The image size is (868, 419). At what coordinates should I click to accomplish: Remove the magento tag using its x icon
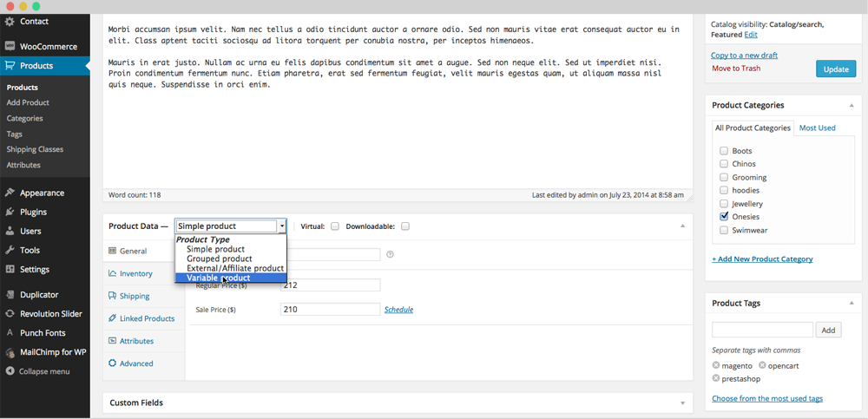click(x=716, y=365)
